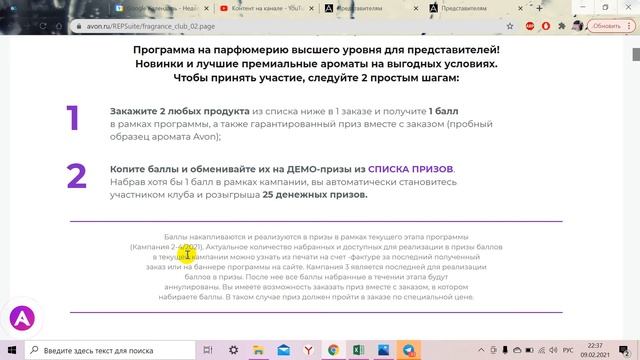Go to the browser home page

[x=59, y=26]
